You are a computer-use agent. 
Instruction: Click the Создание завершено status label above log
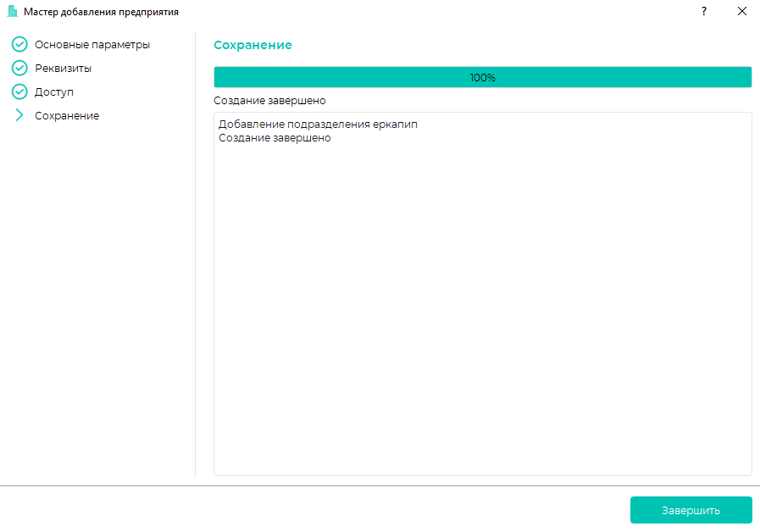269,101
